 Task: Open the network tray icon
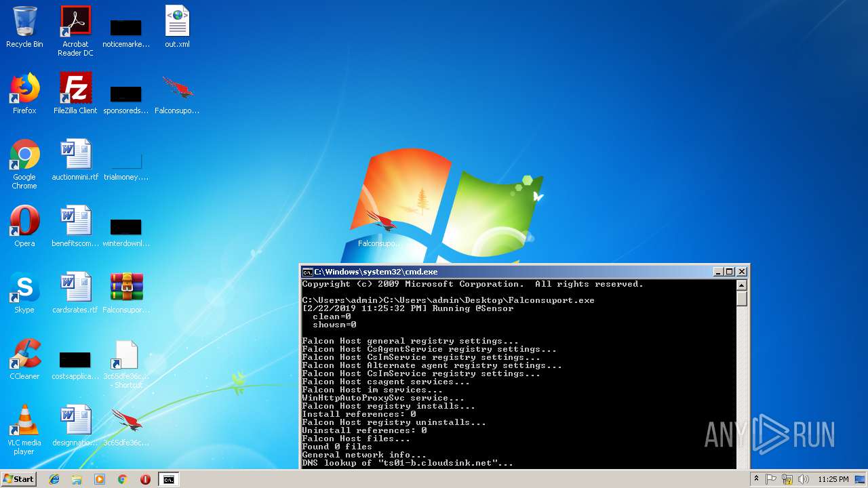pos(787,479)
